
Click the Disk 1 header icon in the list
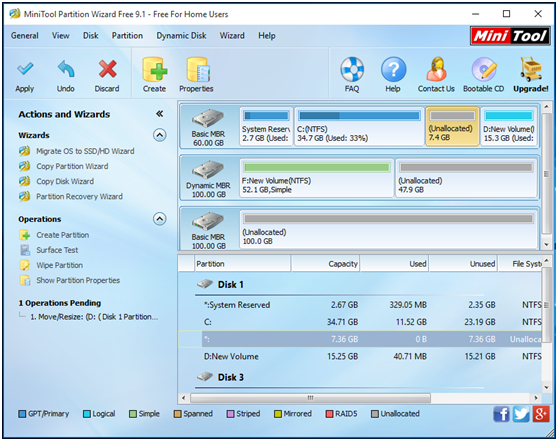click(x=205, y=284)
